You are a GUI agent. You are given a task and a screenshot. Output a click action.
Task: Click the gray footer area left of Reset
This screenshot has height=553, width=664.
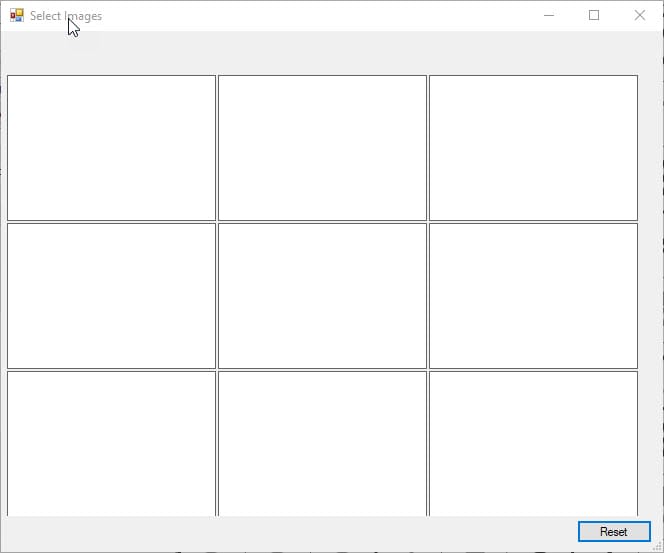[x=290, y=532]
